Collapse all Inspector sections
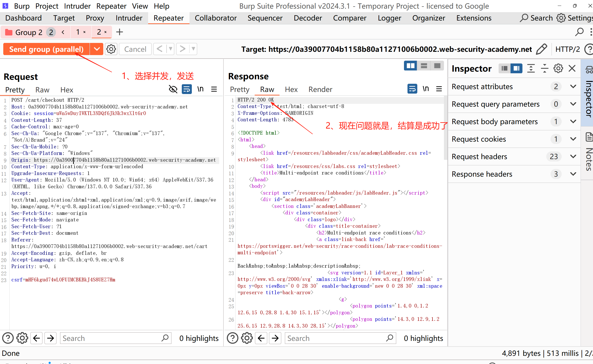Screen dimensions: 593x364 coord(545,69)
